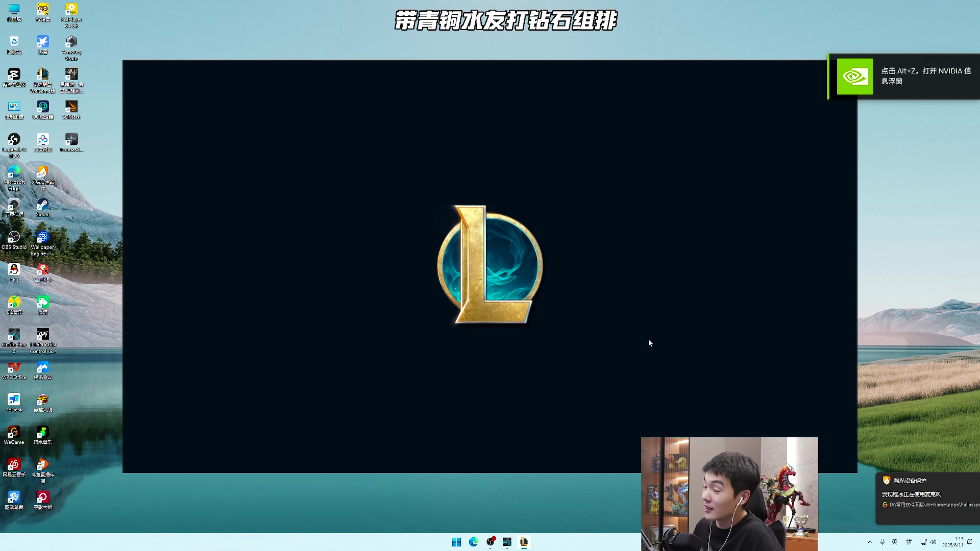Open the YY语音 desktop shortcut
Screen dimensions: 980x551
click(x=43, y=12)
